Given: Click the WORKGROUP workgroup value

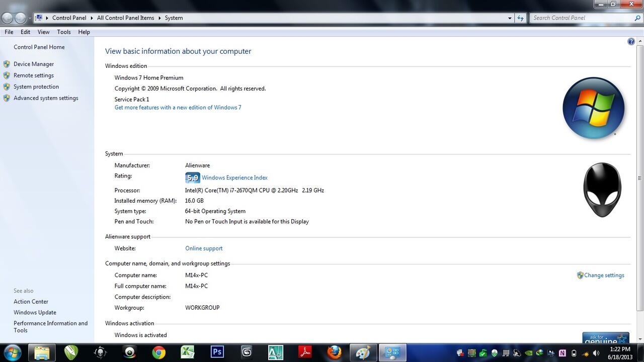Looking at the screenshot, I should coord(202,308).
